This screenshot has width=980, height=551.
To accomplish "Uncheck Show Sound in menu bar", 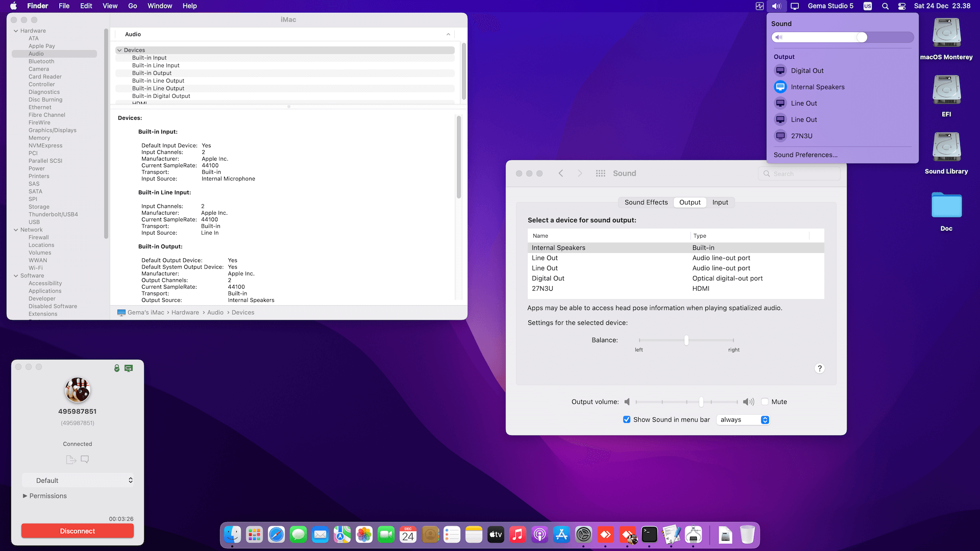I will 627,419.
